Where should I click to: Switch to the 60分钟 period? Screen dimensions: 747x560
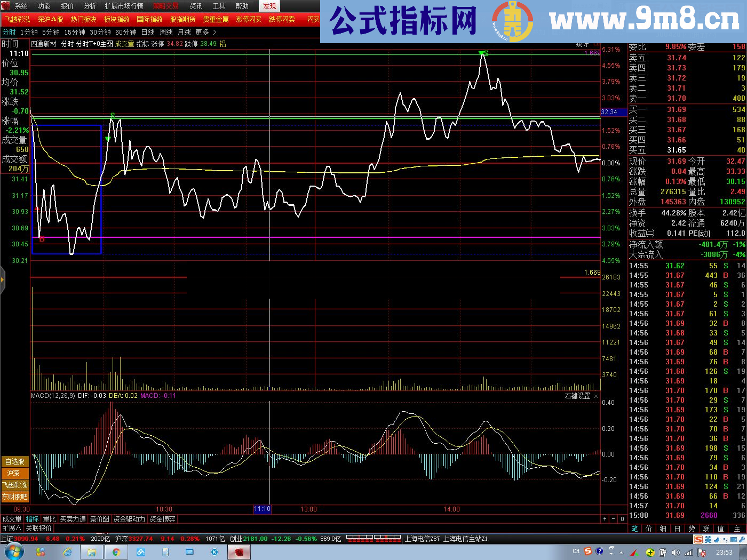coord(126,33)
